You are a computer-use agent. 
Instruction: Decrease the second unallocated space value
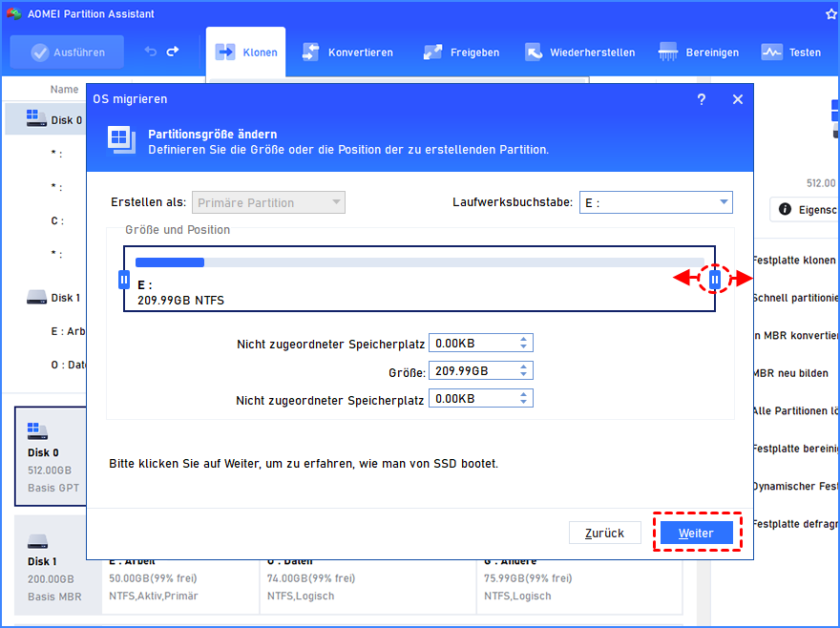(x=523, y=403)
